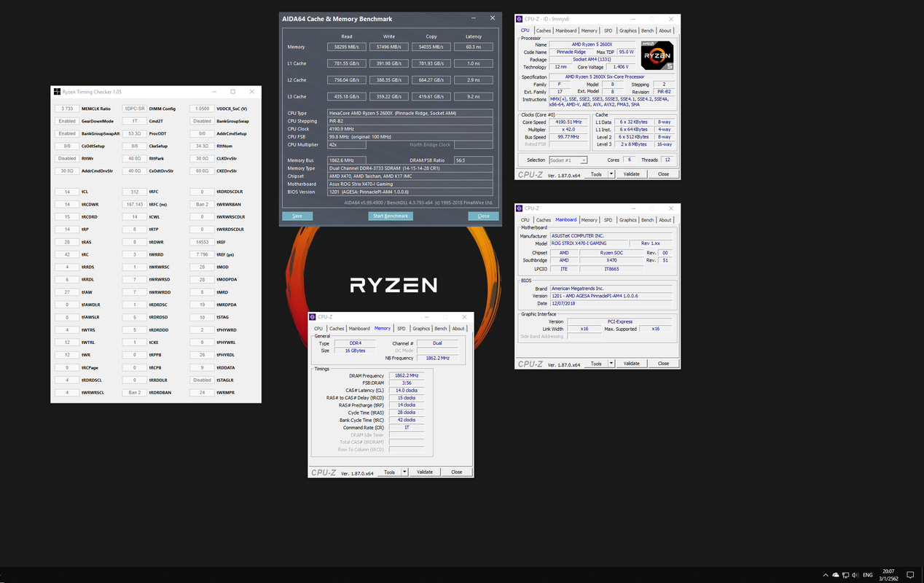Click the MEMCLK Ratio field 3.733
Viewport: 924px width, 583px height.
(x=67, y=109)
